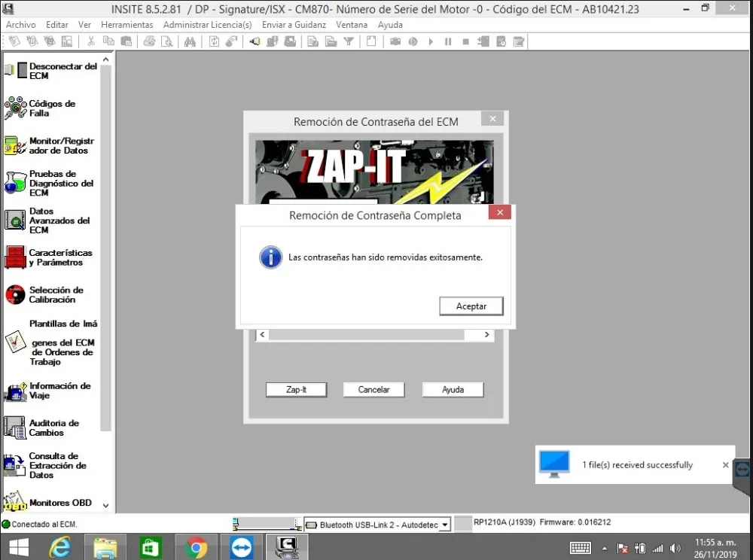Open Información de Viaje icon
Screen dimensions: 753x560
click(15, 391)
